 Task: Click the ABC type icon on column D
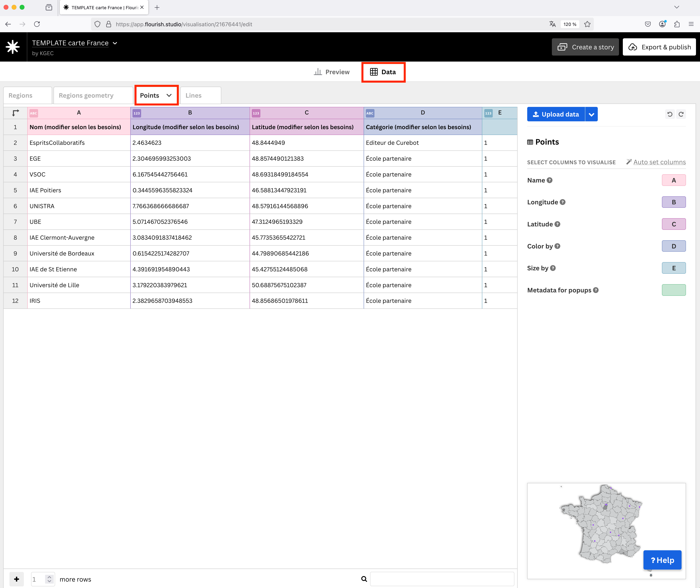(370, 113)
